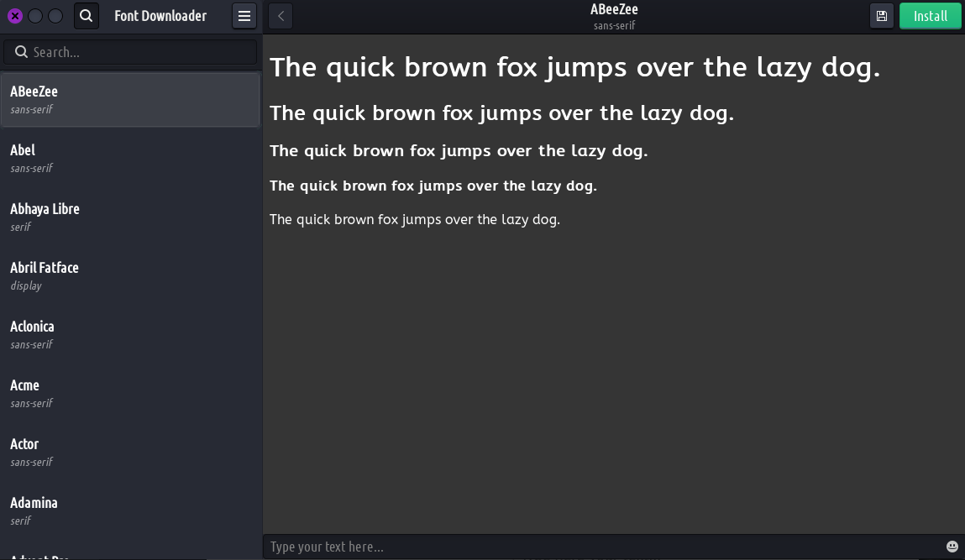This screenshot has height=560, width=965.
Task: Select the Abril Fatface display font
Action: click(x=130, y=275)
